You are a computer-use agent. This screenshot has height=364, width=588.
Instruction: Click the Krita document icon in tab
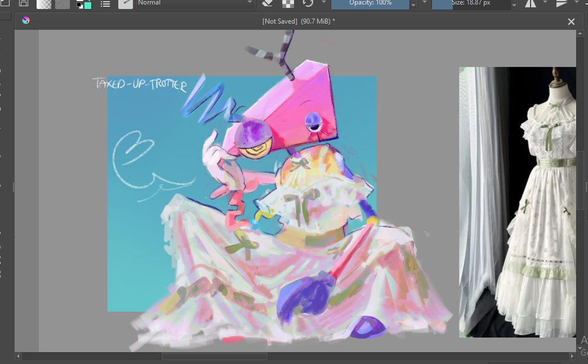(x=26, y=21)
